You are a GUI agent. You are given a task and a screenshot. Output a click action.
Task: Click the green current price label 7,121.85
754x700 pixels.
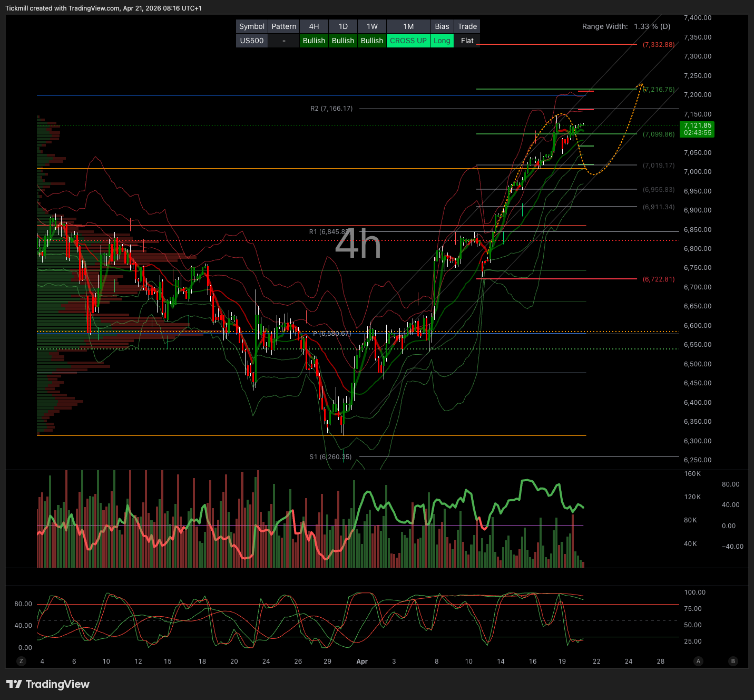[698, 129]
